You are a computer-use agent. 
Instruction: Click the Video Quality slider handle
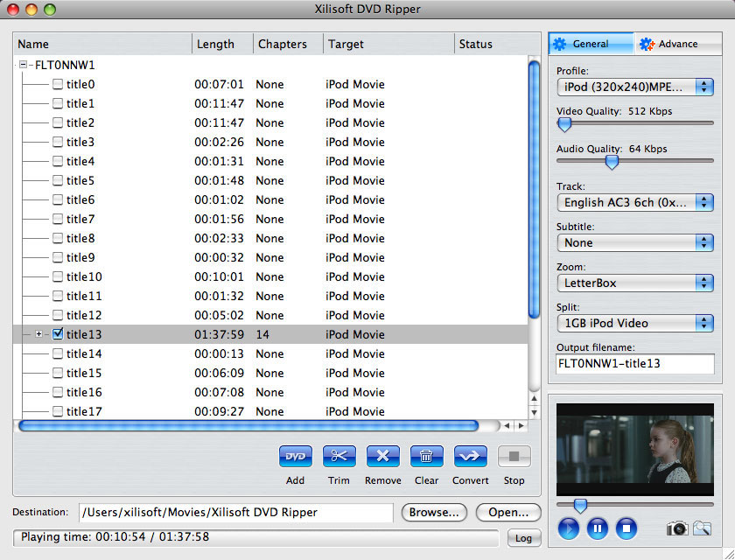(565, 124)
